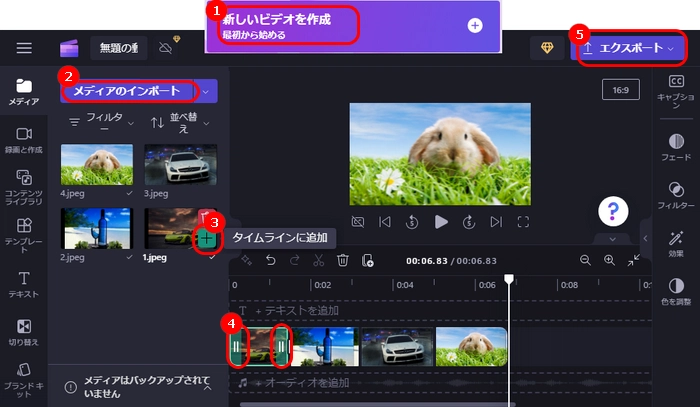Click 新しいビデオを作成 banner
This screenshot has width=700, height=407.
(x=353, y=26)
